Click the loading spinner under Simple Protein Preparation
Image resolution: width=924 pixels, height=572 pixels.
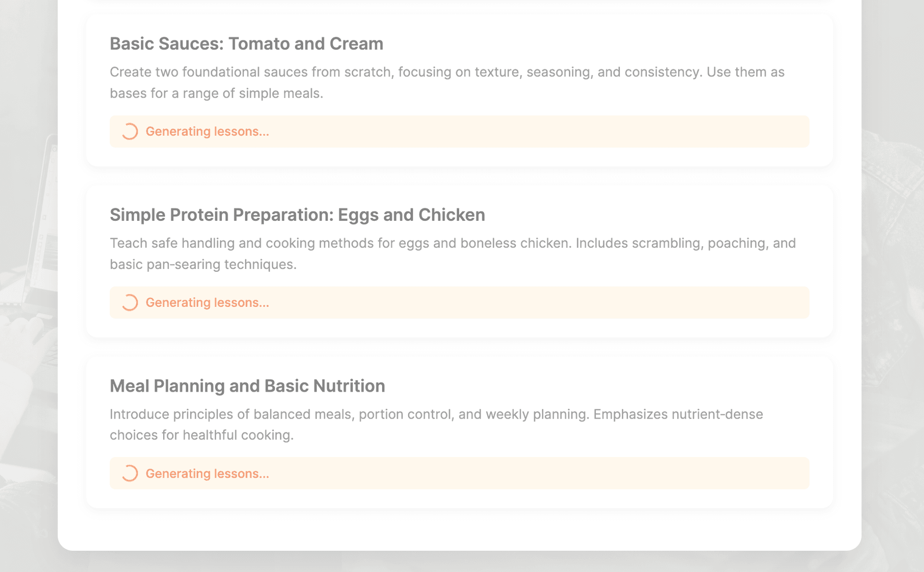129,303
